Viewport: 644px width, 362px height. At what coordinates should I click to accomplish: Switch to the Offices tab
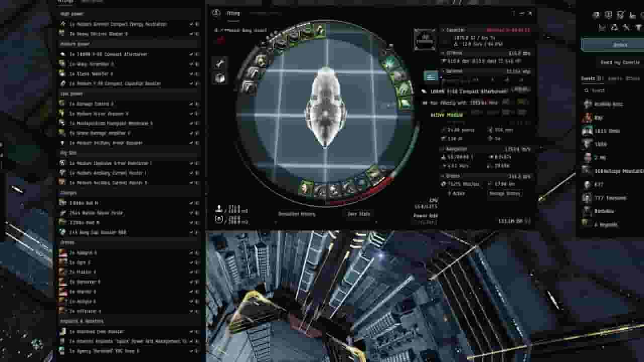[633, 78]
